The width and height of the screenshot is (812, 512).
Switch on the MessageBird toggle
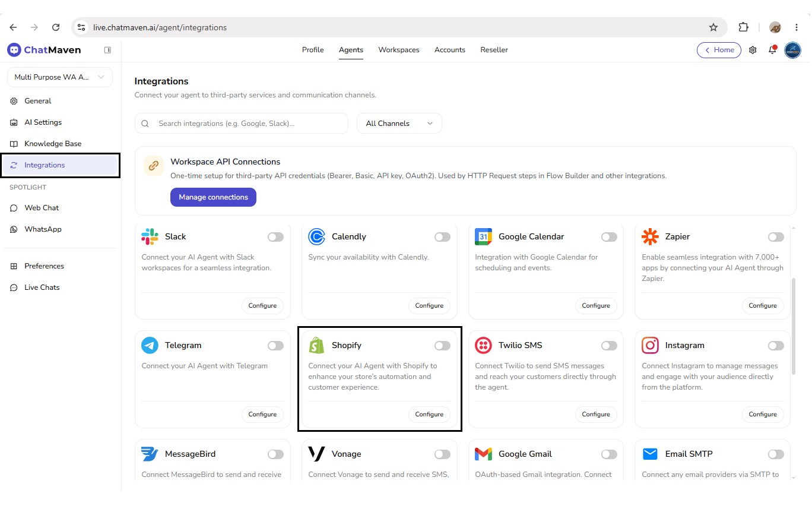(275, 454)
